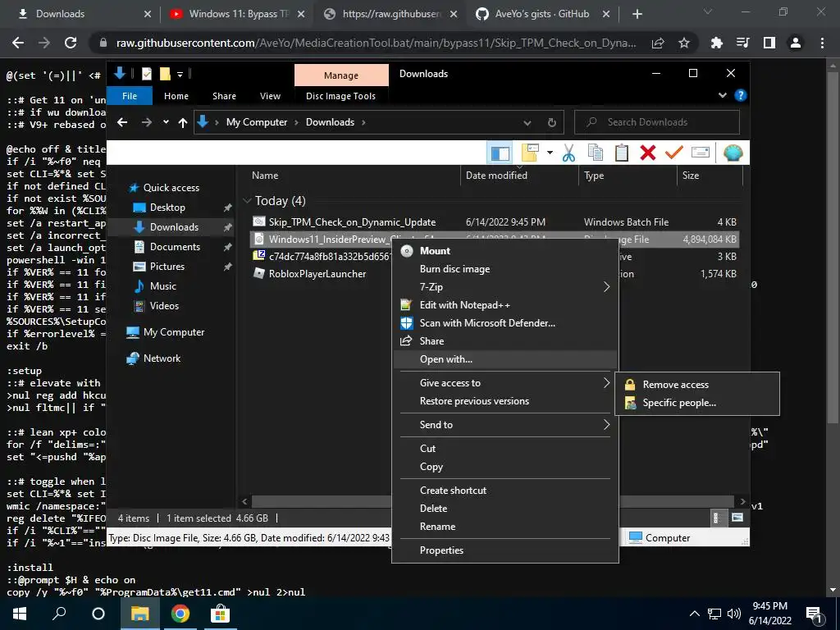Select the Manage contextual tab

tap(341, 75)
